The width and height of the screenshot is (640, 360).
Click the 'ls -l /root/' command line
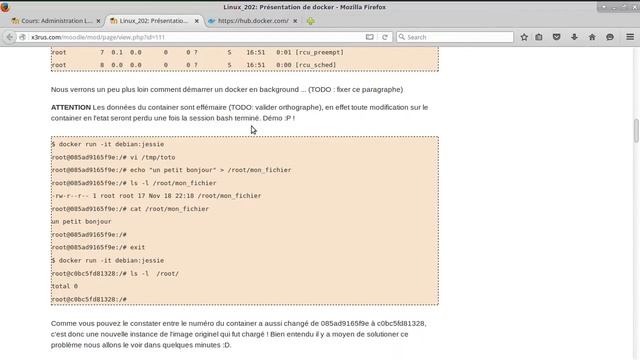tap(115, 273)
